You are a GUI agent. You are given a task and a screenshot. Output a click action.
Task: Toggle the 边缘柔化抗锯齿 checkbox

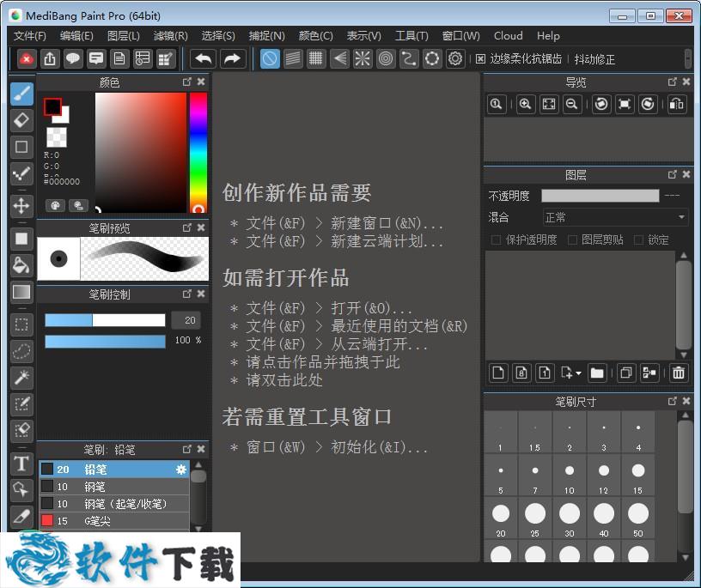[480, 59]
